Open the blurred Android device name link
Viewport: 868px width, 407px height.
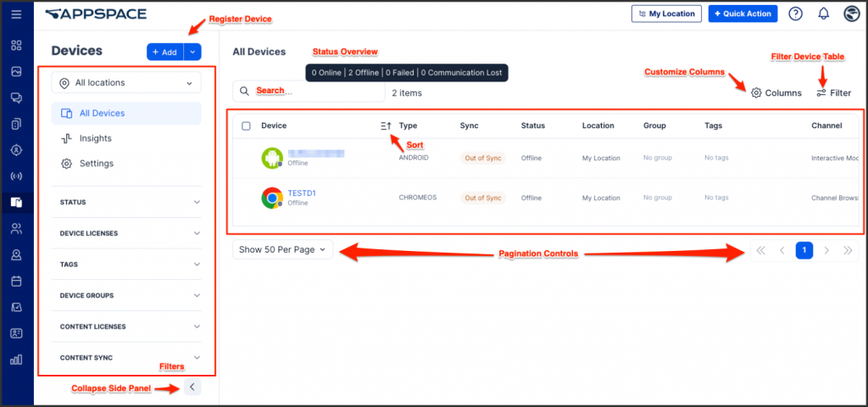click(316, 153)
